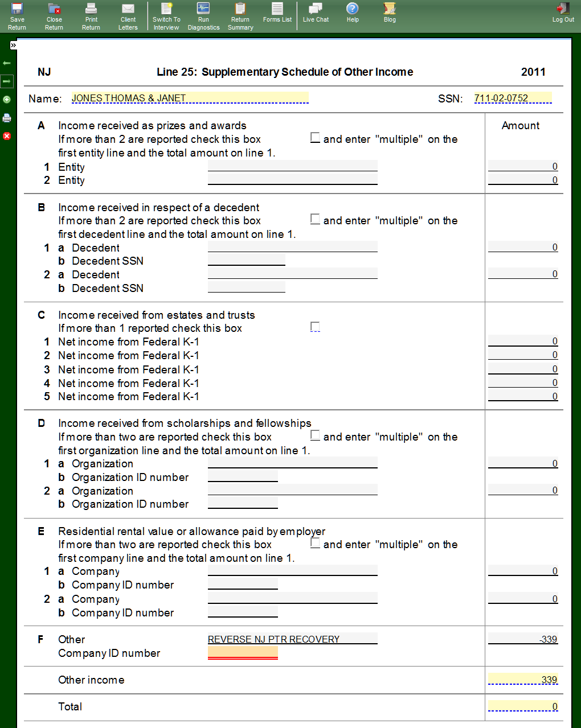
Task: Tick the estates and trusts multiple checkbox
Action: [315, 327]
